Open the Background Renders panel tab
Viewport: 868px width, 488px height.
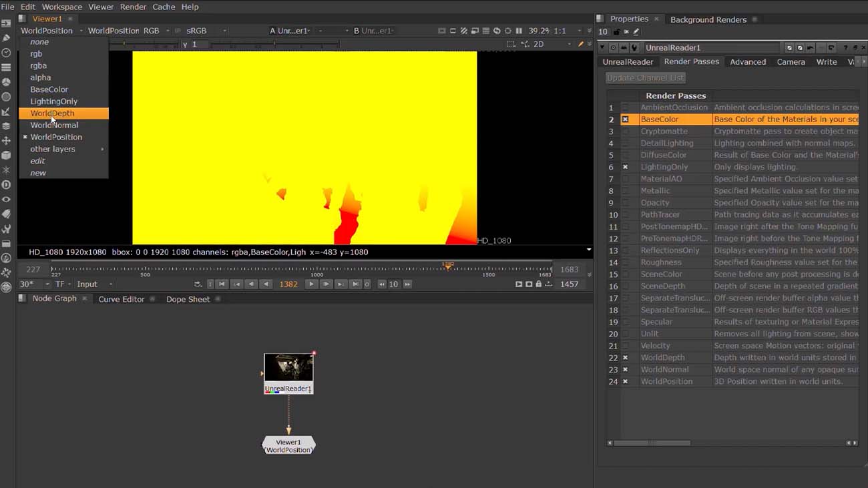(708, 20)
